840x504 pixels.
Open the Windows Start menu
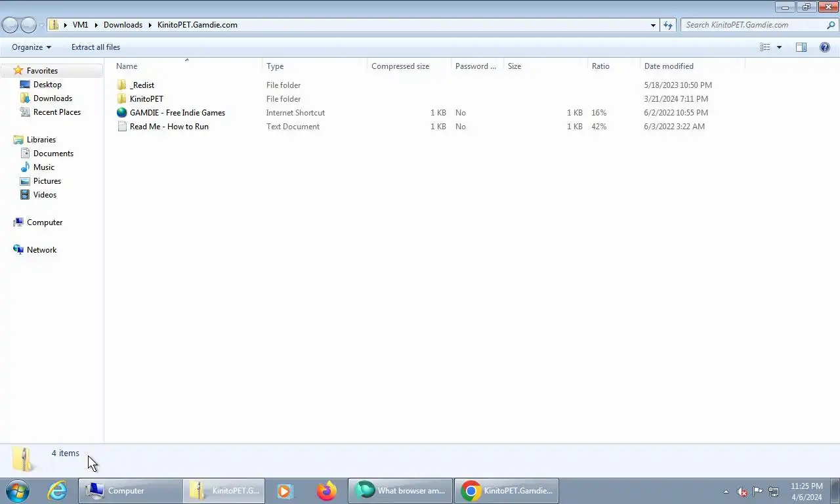[18, 491]
